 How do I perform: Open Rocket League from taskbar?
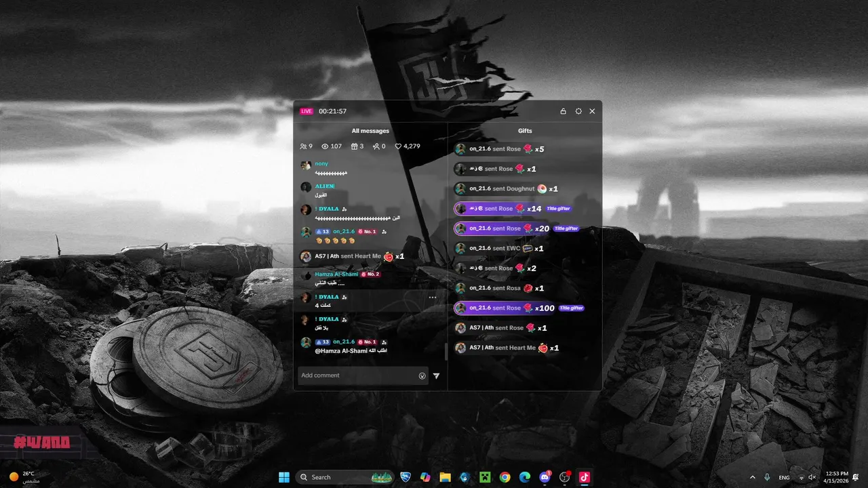click(406, 477)
